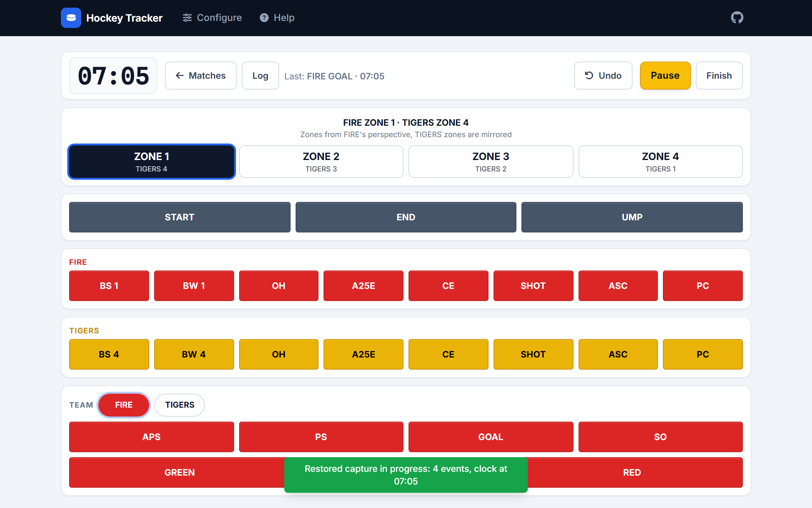Screen dimensions: 812x508
Task: Click the Hockey Tracker puck logo icon
Action: pos(71,18)
